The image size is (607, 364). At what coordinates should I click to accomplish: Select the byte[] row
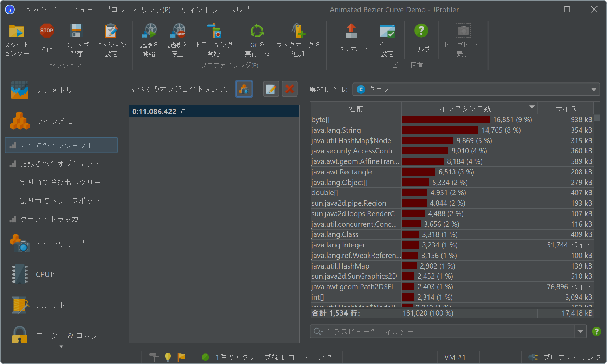point(452,120)
